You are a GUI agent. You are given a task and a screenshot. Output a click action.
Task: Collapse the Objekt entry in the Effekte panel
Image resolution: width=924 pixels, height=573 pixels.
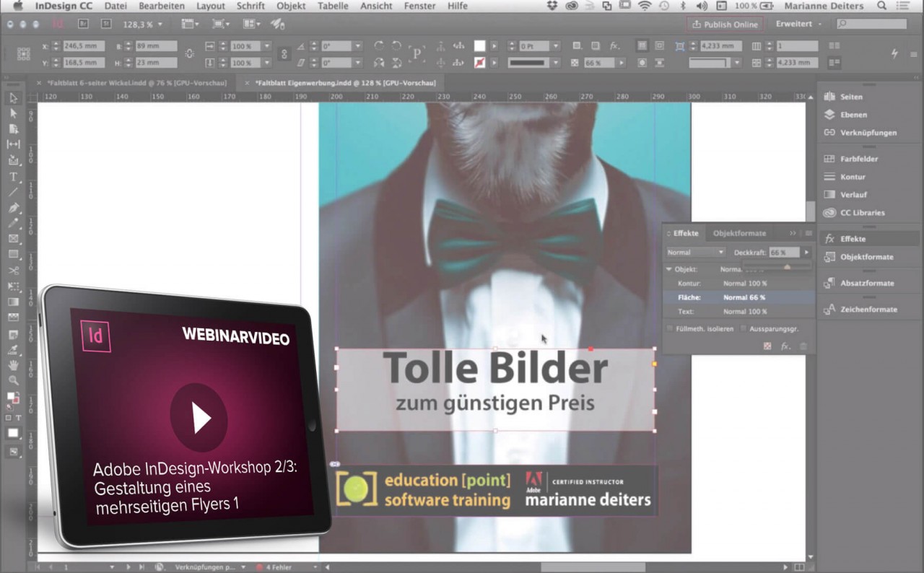point(668,268)
